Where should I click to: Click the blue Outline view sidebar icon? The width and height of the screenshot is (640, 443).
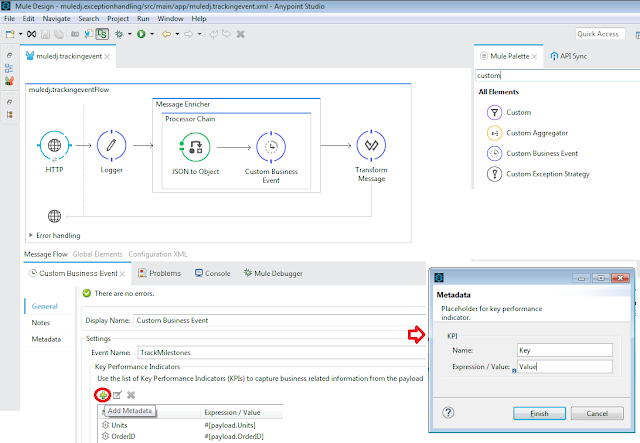click(9, 68)
